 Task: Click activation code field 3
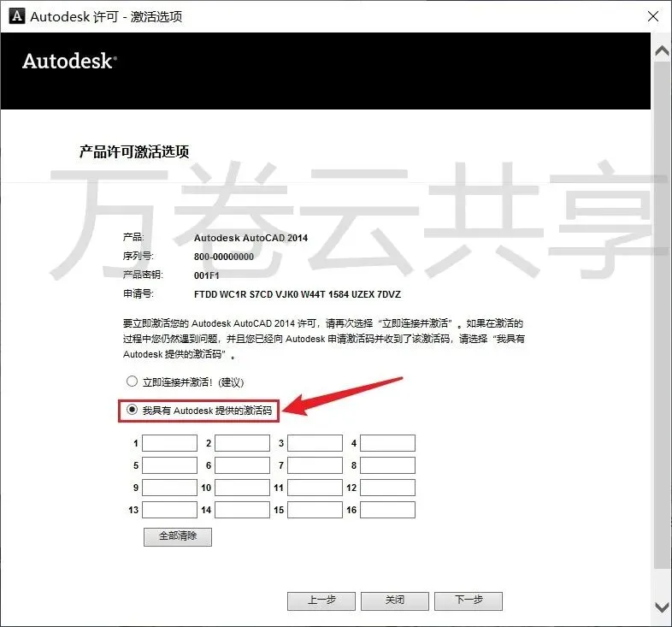[315, 443]
